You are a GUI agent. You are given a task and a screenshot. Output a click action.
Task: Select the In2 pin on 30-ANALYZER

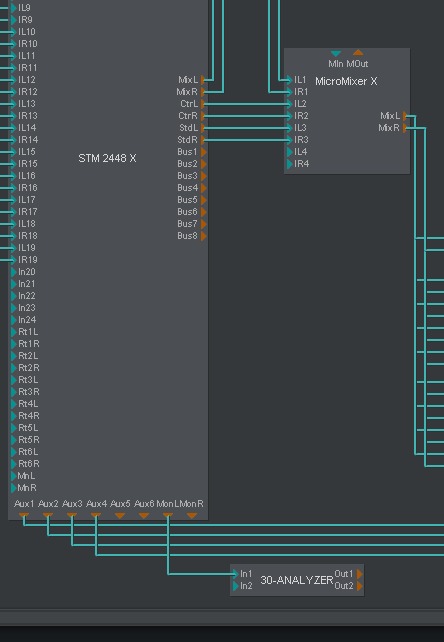(236, 586)
